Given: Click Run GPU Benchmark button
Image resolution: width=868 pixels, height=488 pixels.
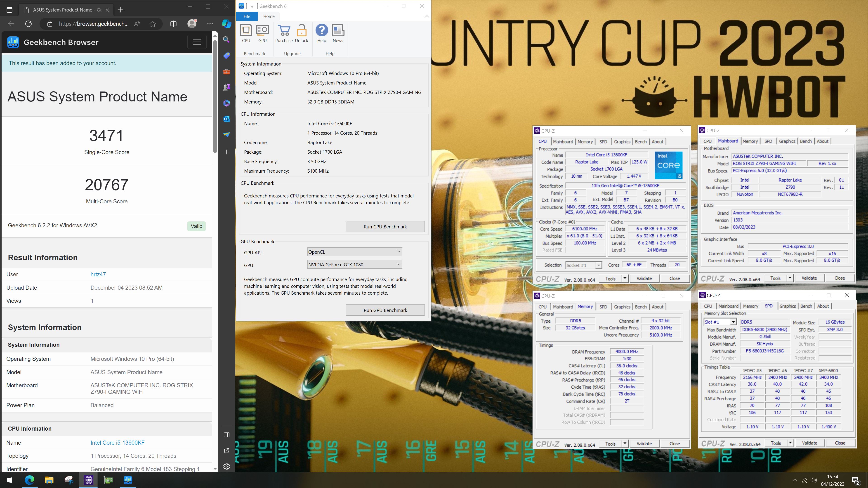Looking at the screenshot, I should coord(385,310).
